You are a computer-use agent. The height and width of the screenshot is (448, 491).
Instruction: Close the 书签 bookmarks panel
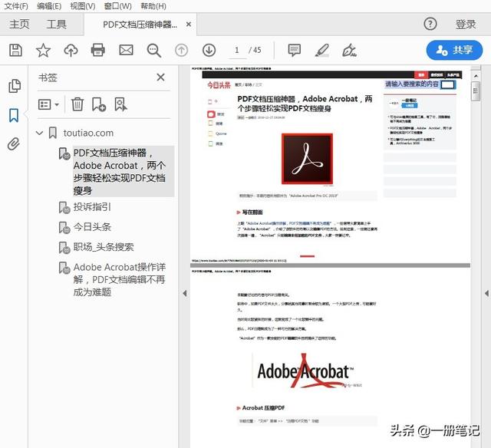pyautogui.click(x=160, y=77)
